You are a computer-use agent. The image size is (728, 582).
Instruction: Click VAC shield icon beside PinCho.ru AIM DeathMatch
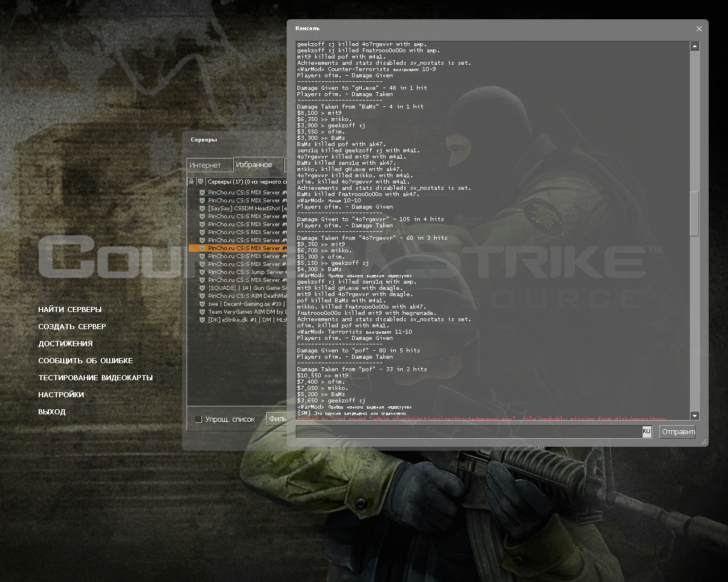pyautogui.click(x=202, y=296)
